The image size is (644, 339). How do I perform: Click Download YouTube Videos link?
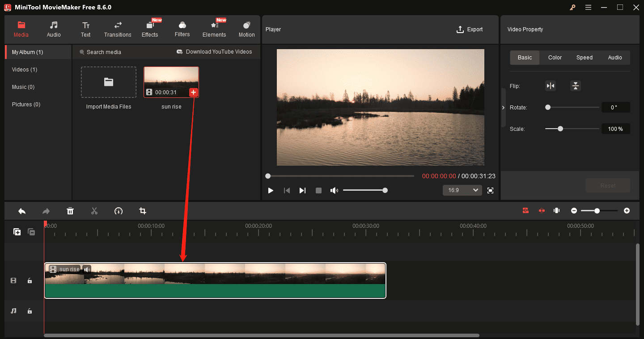click(x=214, y=52)
